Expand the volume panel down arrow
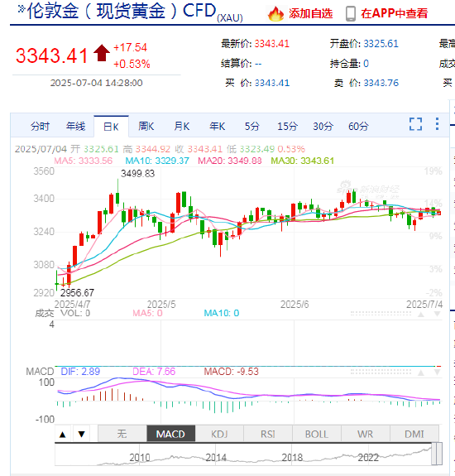This screenshot has width=455, height=476. click(x=437, y=315)
